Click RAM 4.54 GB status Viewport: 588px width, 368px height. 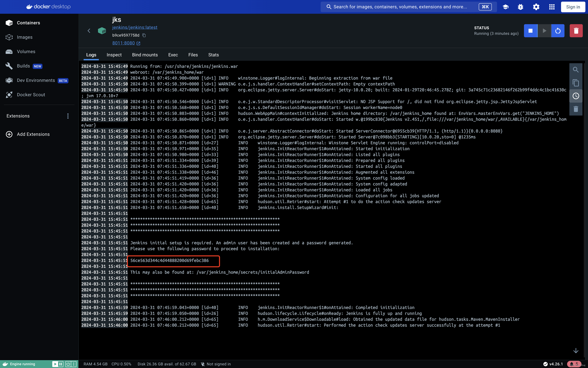point(95,364)
